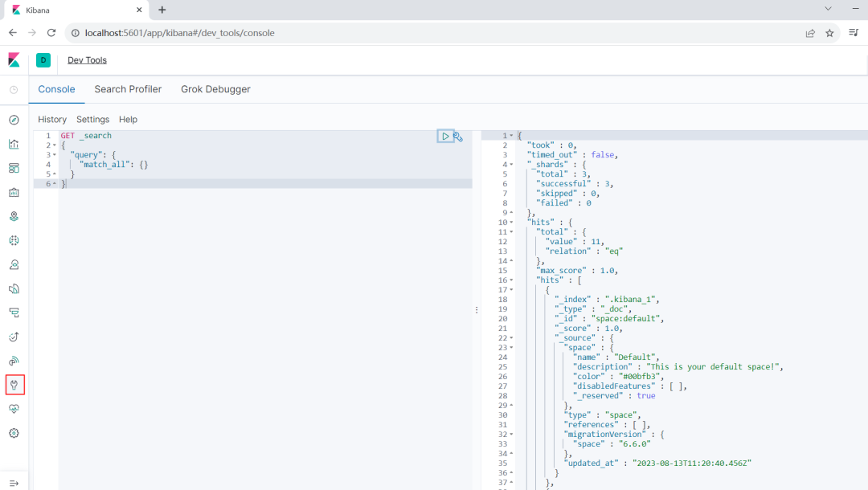Screen dimensions: 868x490
Task: Open Stack Monitoring heartbeat icon
Action: pos(14,409)
